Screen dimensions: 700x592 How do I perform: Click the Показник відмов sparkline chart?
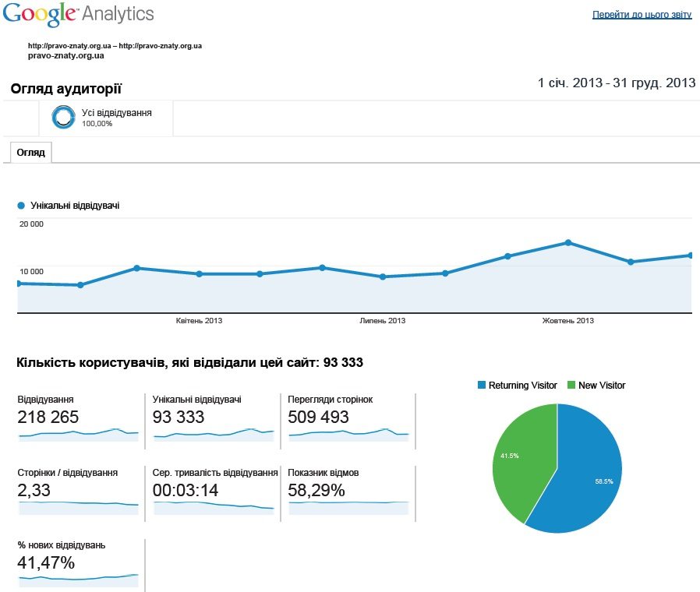click(x=348, y=506)
